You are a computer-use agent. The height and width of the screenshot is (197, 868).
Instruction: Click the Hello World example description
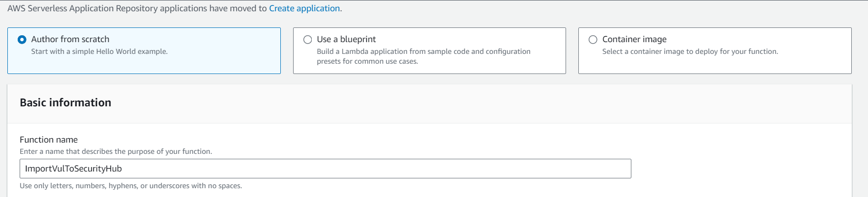point(99,51)
